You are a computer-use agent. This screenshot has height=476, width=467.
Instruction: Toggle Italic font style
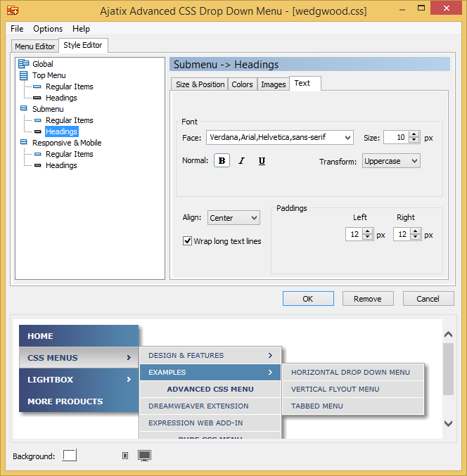point(242,160)
